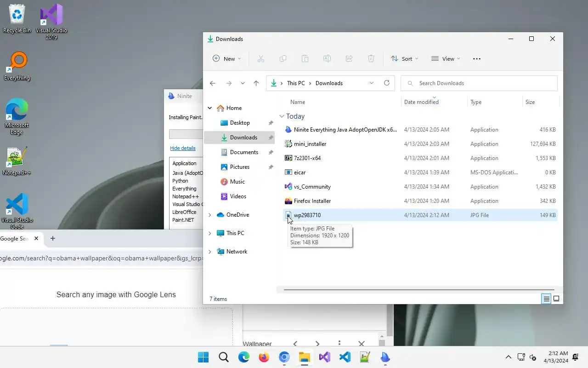This screenshot has width=588, height=368.
Task: Open Chrome from the taskbar
Action: click(284, 357)
